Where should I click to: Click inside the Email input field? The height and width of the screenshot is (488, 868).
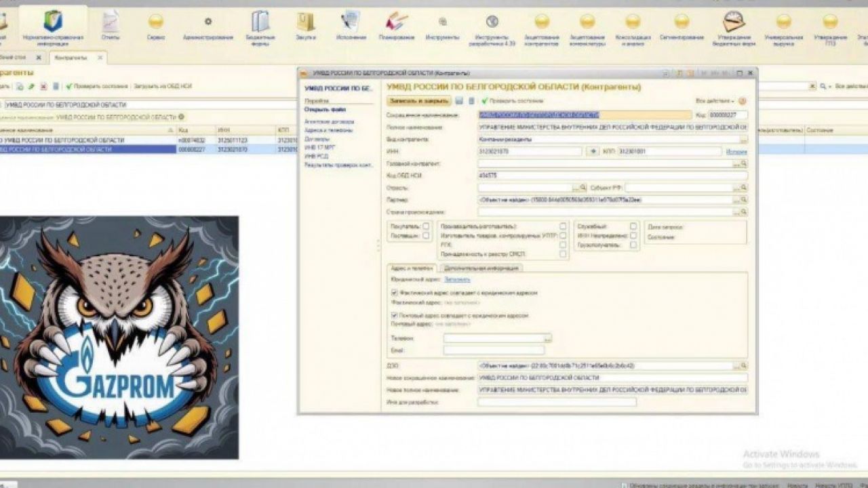pos(492,350)
